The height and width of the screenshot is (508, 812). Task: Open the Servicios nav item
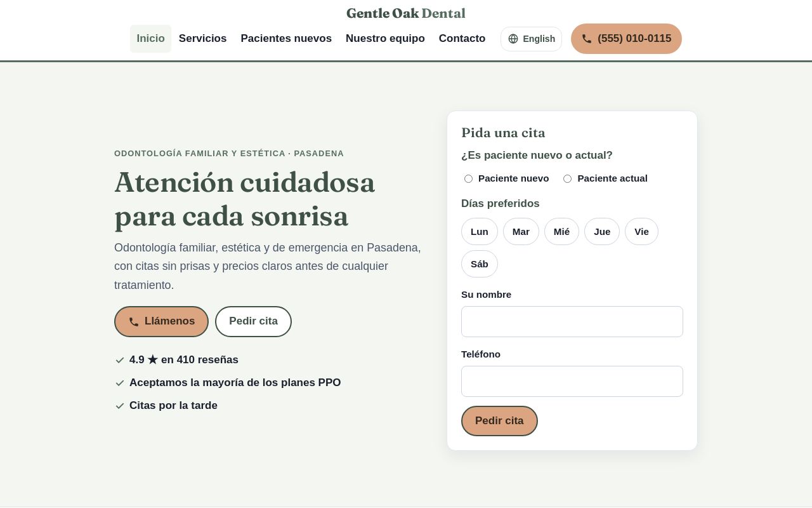[202, 39]
